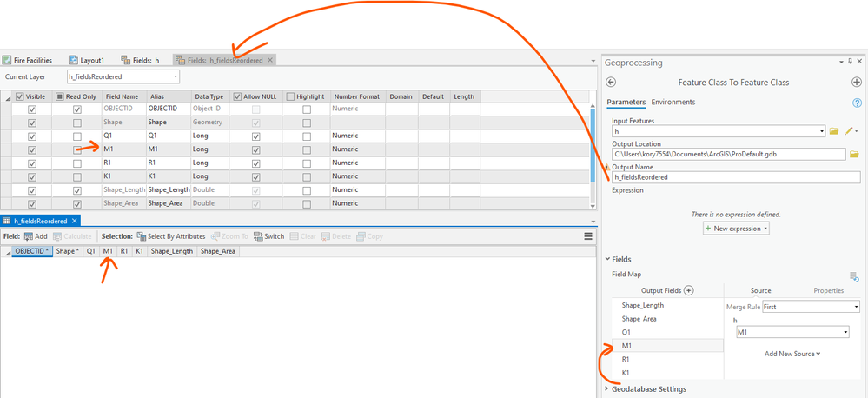Click Switch selection button

pos(269,236)
